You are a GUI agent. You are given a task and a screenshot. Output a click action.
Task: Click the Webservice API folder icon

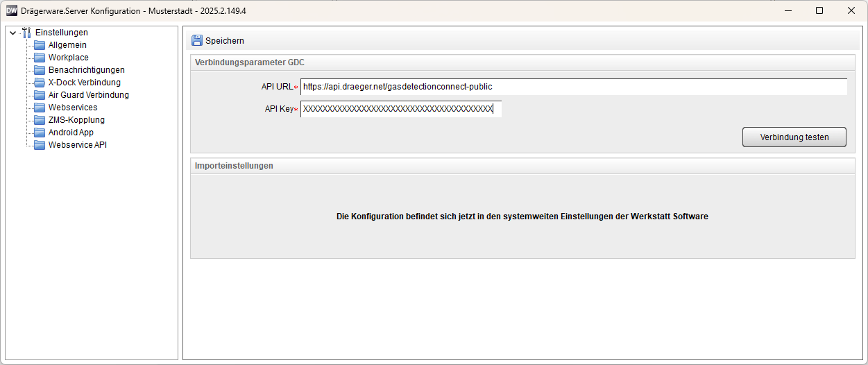click(40, 145)
